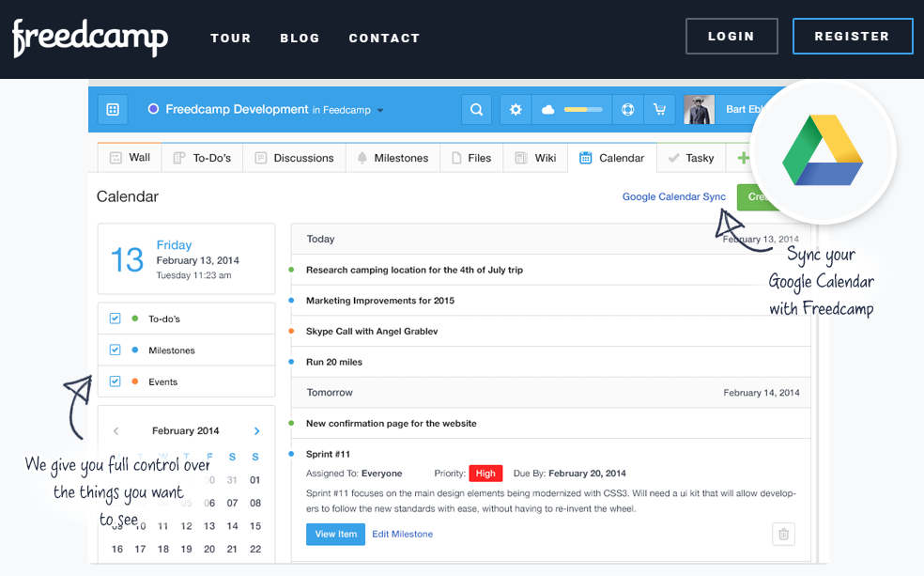Click the 'February 2014' month label
The width and height of the screenshot is (924, 576).
186,431
